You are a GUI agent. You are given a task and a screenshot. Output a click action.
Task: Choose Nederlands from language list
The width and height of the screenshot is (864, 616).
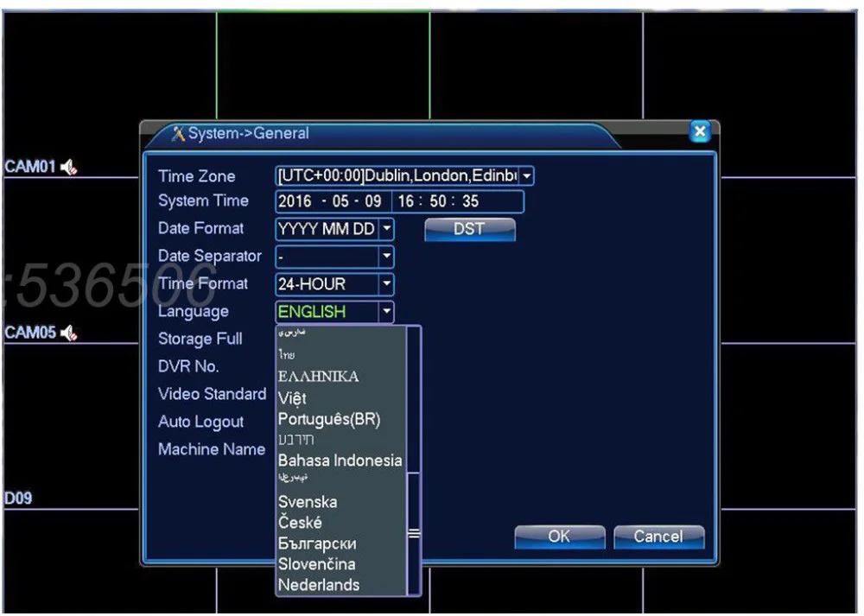[319, 585]
